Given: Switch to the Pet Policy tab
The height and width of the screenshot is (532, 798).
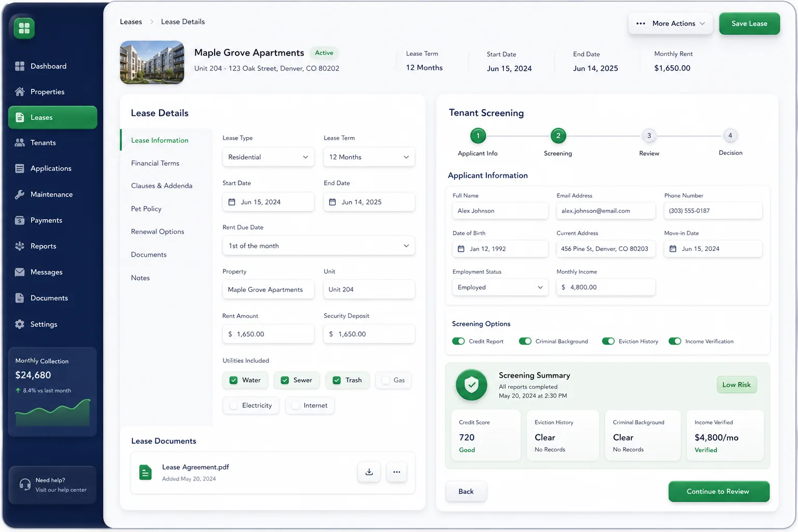Looking at the screenshot, I should click(x=146, y=209).
